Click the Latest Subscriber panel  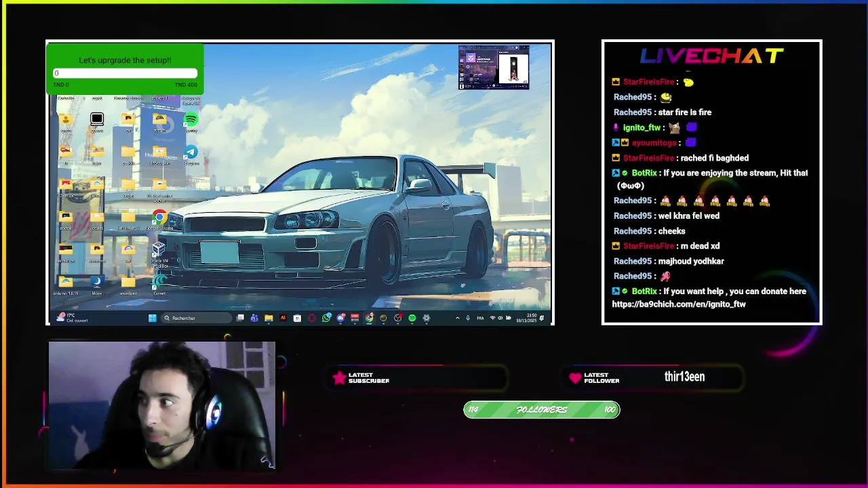[x=418, y=378]
